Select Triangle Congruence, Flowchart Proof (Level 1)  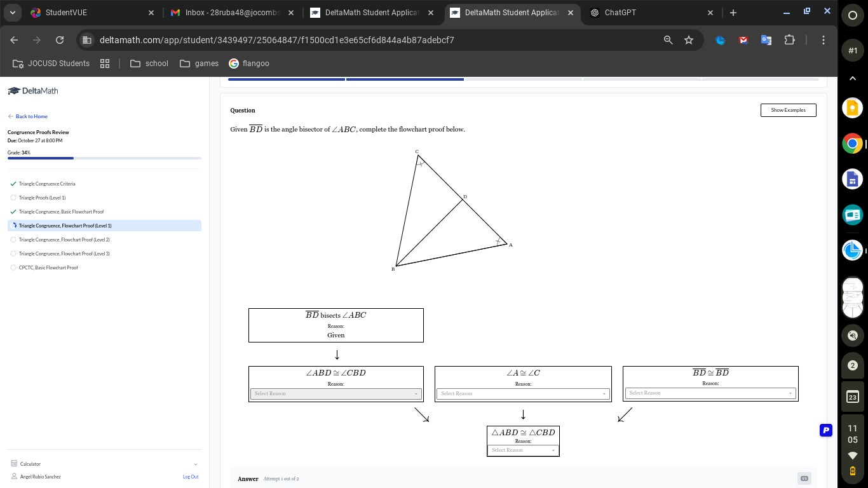coord(104,226)
